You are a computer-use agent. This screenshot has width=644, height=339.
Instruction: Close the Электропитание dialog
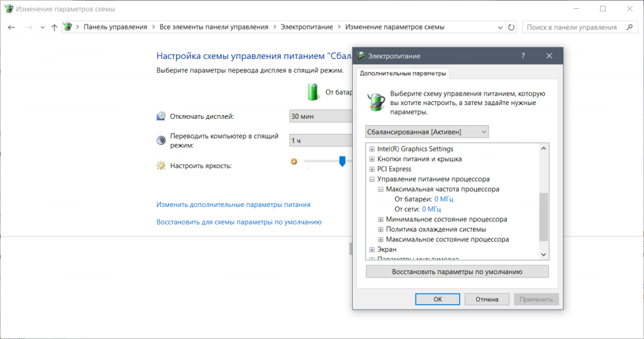click(x=549, y=56)
